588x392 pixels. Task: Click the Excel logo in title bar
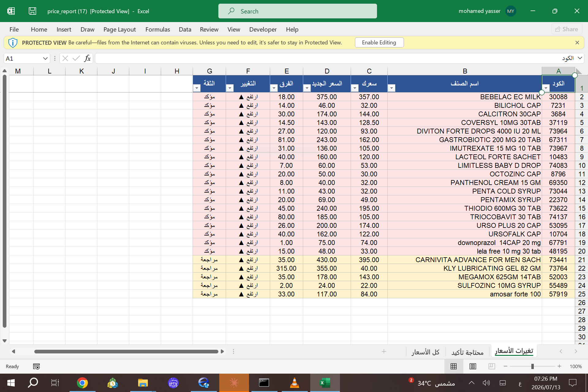11,11
